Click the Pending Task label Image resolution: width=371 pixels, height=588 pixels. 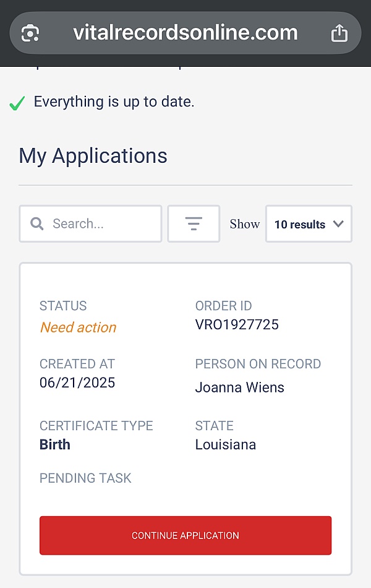pyautogui.click(x=85, y=478)
